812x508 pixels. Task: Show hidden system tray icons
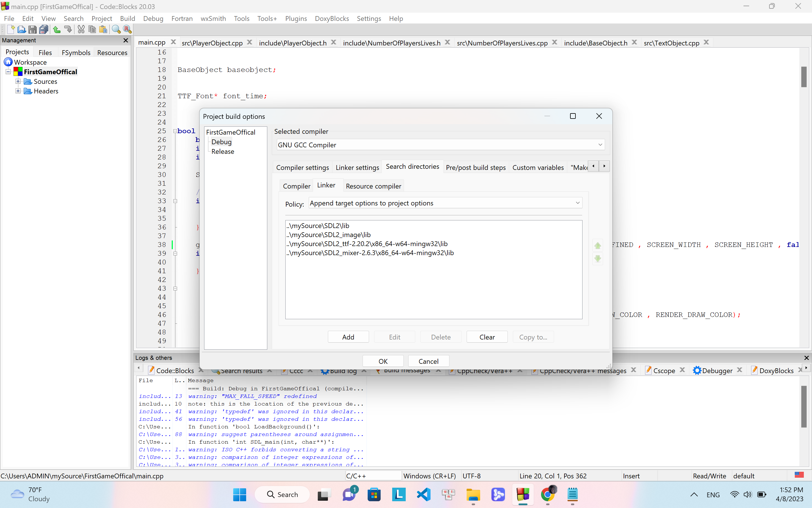point(694,494)
